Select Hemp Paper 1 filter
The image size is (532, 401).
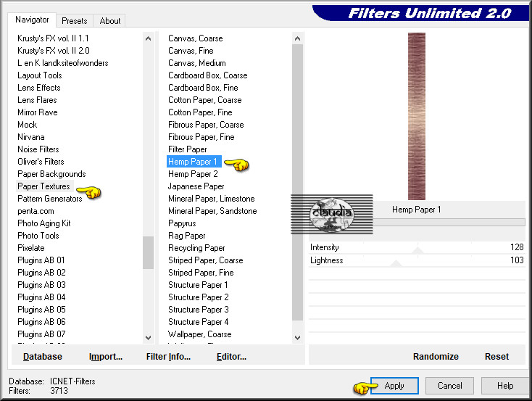(194, 162)
